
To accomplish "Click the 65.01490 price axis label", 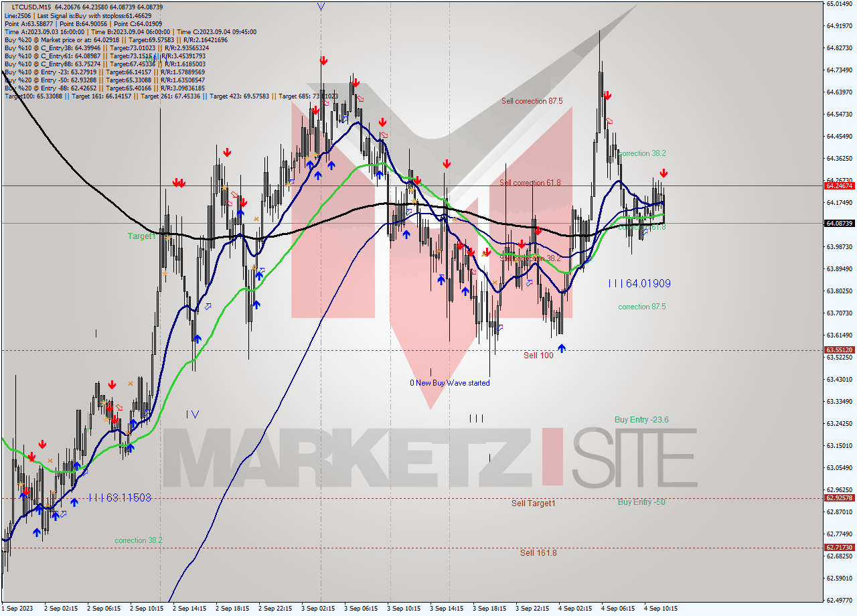I will 839,3.
